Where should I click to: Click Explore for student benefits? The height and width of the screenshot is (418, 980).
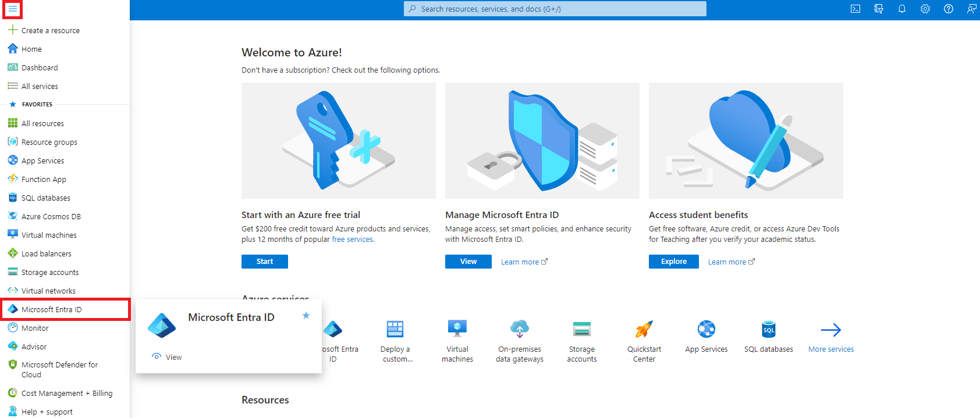(674, 262)
